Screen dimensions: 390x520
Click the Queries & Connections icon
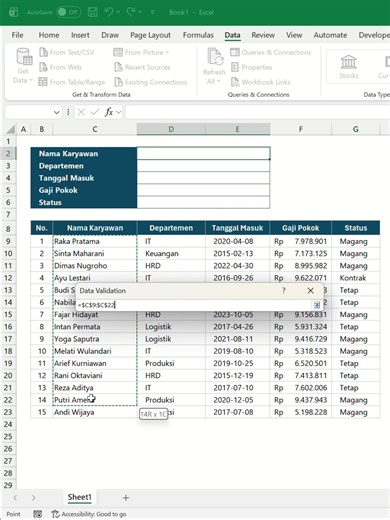[x=235, y=52]
